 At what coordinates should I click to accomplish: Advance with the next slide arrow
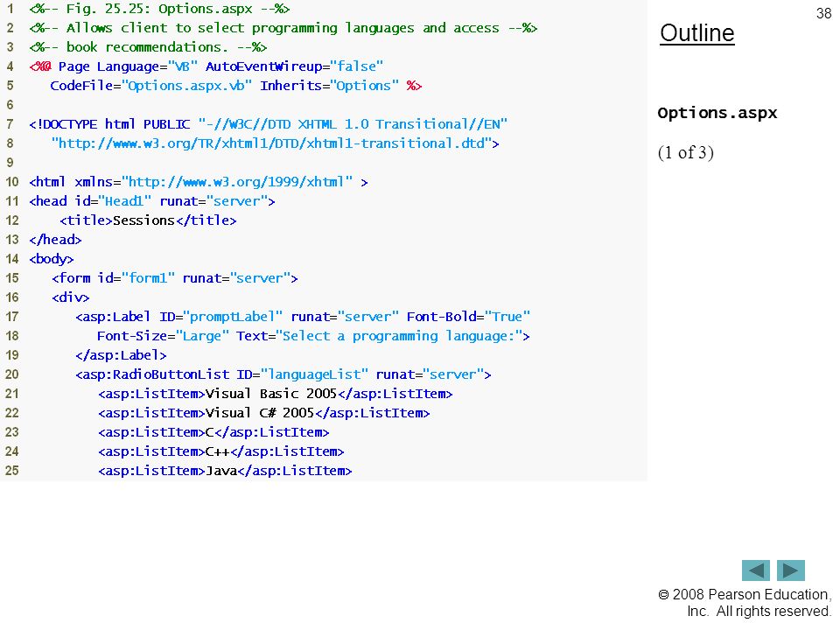point(791,570)
